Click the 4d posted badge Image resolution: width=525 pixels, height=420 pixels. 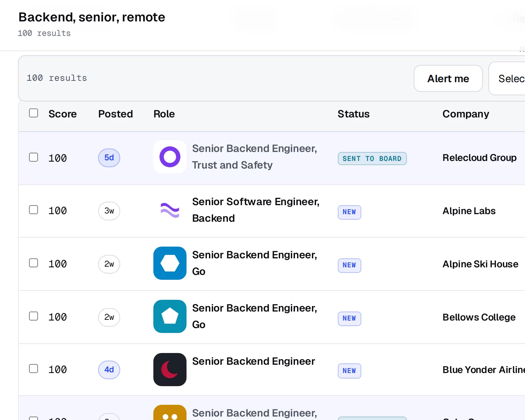pyautogui.click(x=109, y=370)
